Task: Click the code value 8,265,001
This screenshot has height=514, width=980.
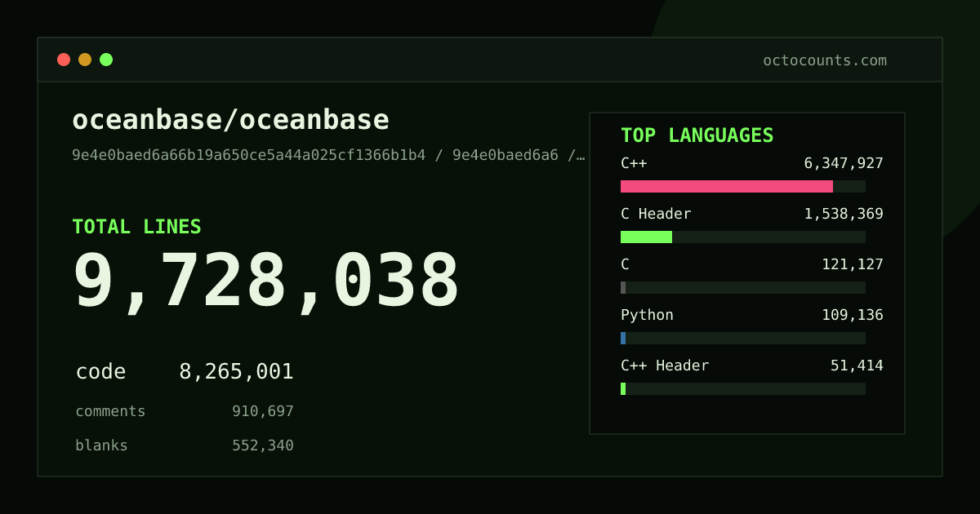Action: tap(236, 372)
